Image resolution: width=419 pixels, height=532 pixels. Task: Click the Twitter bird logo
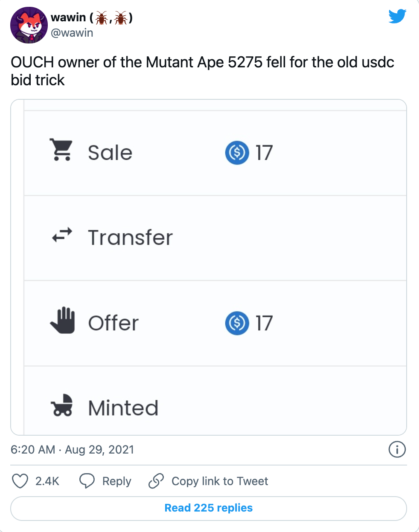pos(397,16)
